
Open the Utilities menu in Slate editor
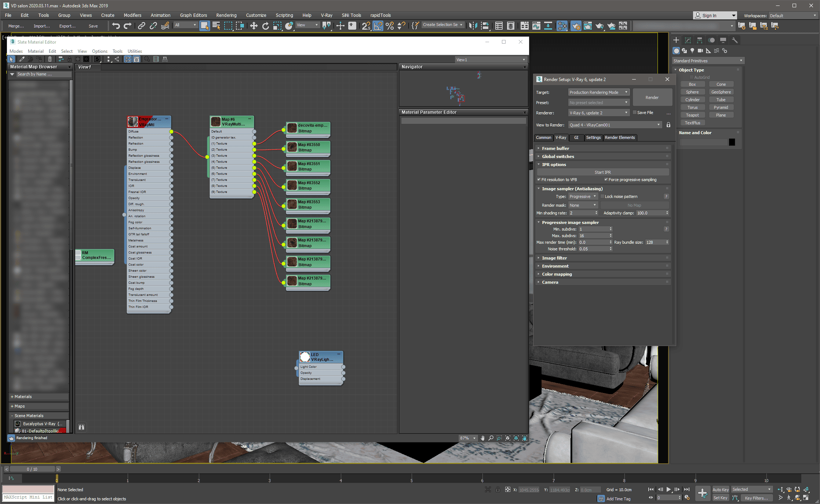tap(135, 51)
